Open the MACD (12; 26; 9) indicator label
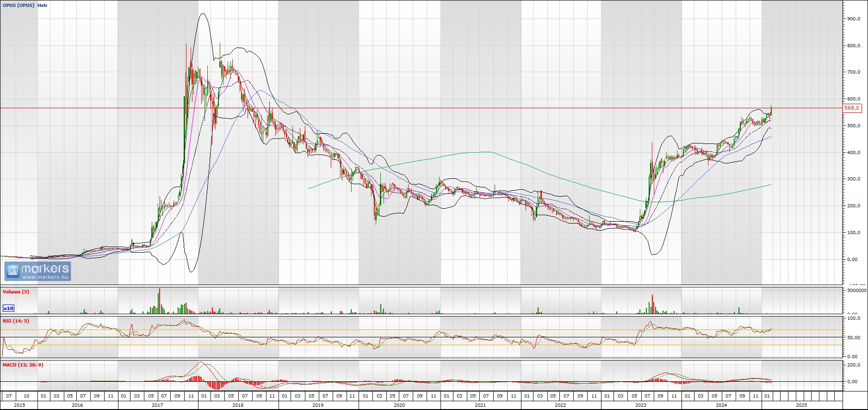Image resolution: width=868 pixels, height=410 pixels. (23, 365)
